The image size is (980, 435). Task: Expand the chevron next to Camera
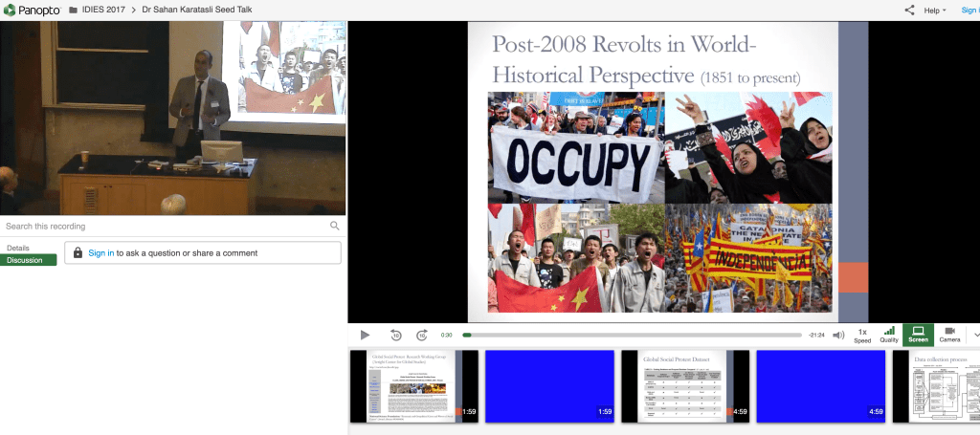pyautogui.click(x=975, y=335)
